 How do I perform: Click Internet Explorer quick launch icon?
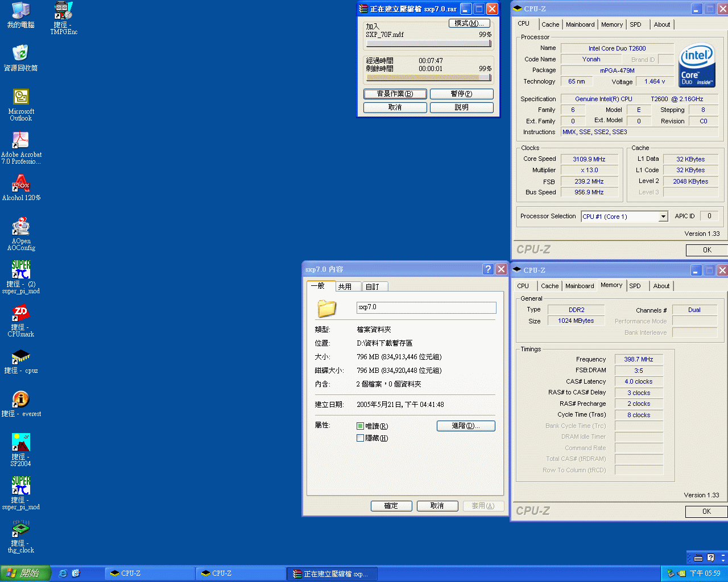click(63, 573)
